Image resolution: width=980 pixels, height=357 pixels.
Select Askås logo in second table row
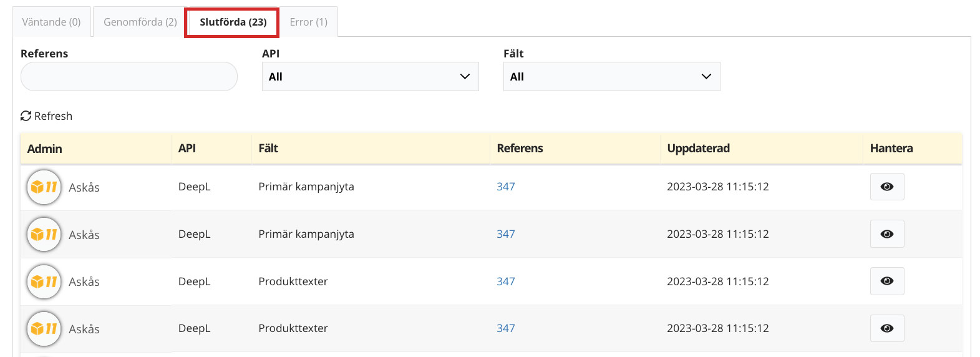(x=44, y=234)
